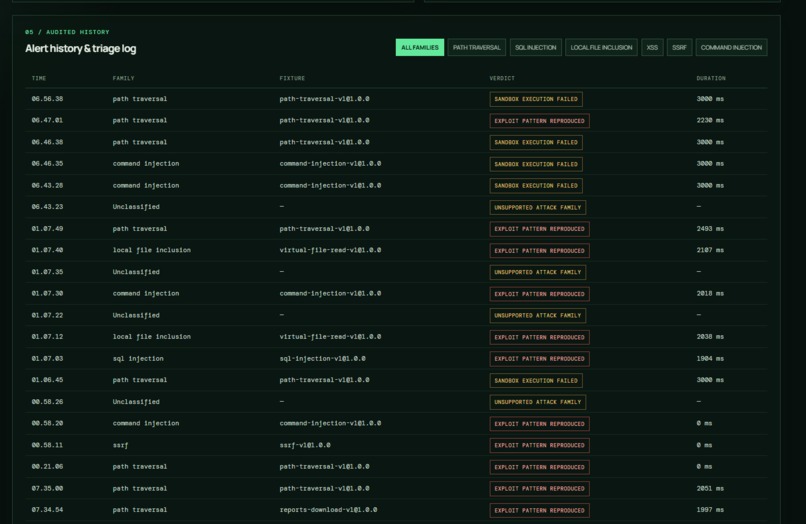
Task: Select the 06.56.38 time cell
Action: pos(47,99)
